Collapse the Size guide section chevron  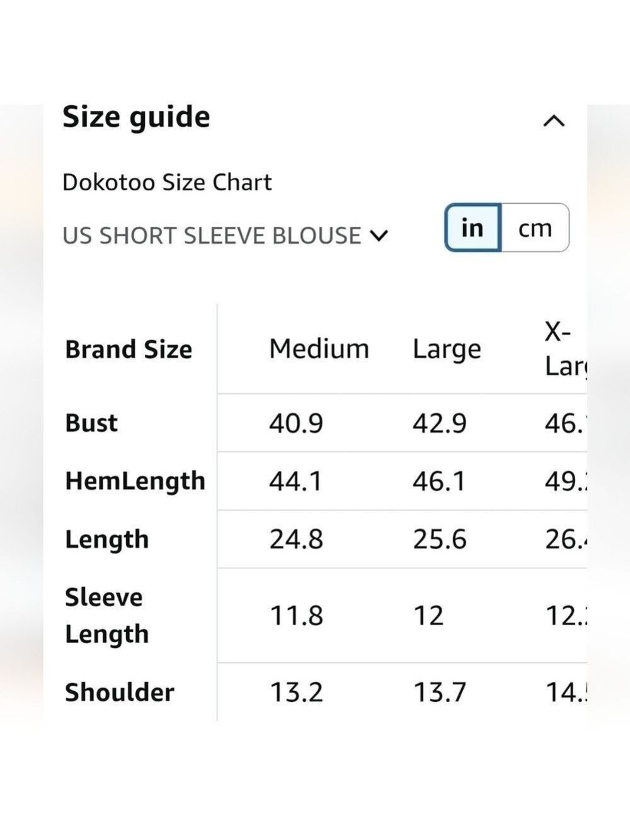(x=554, y=120)
